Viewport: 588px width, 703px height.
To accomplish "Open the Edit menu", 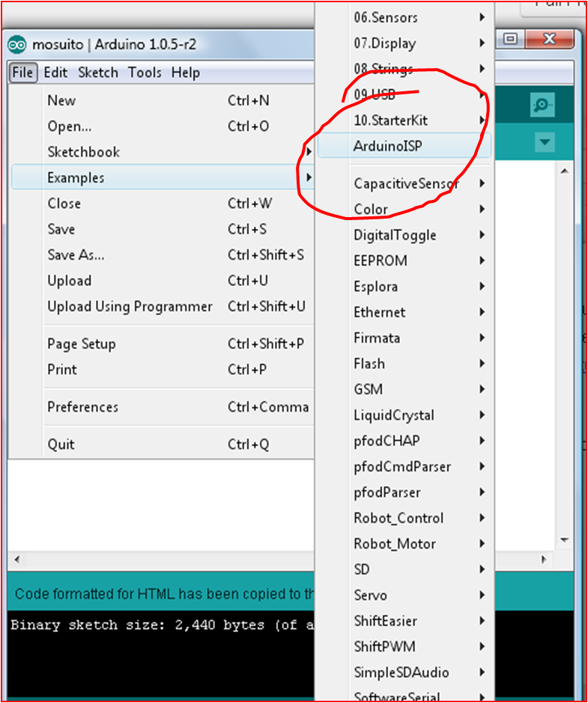I will pyautogui.click(x=55, y=73).
